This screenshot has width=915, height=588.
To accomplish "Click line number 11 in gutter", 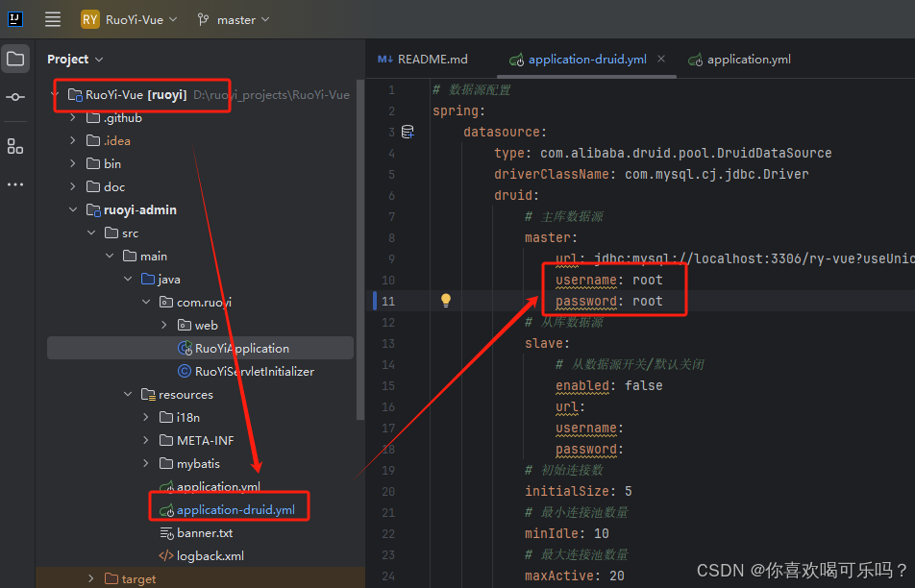I will pyautogui.click(x=388, y=301).
